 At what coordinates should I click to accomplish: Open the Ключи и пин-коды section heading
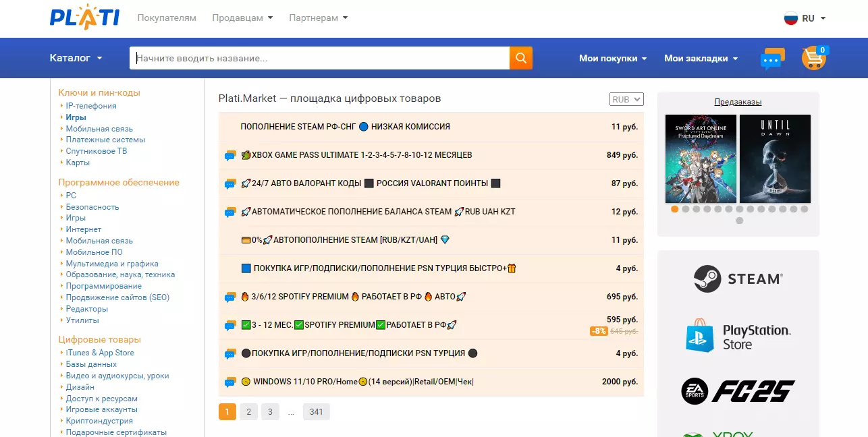point(99,93)
